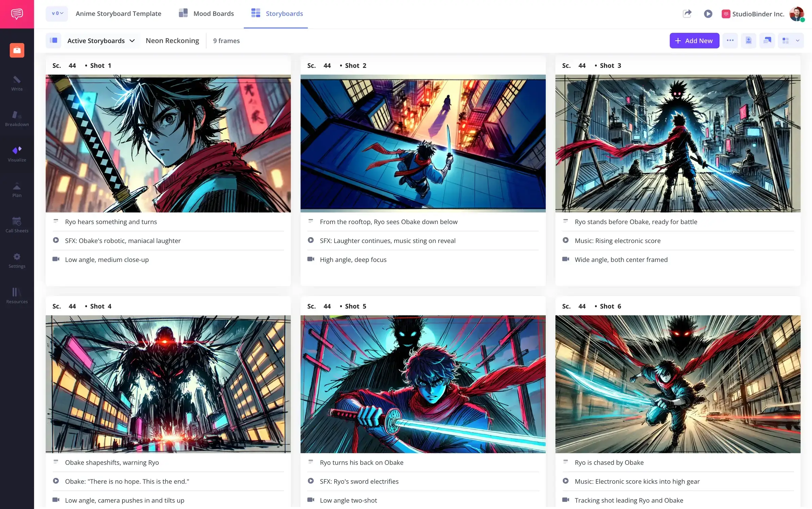
Task: Open the version v0 dropdown
Action: [x=56, y=14]
